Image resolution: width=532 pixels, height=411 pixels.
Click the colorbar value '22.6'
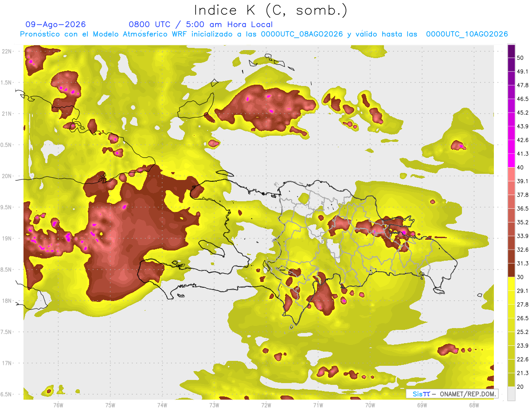(522, 360)
